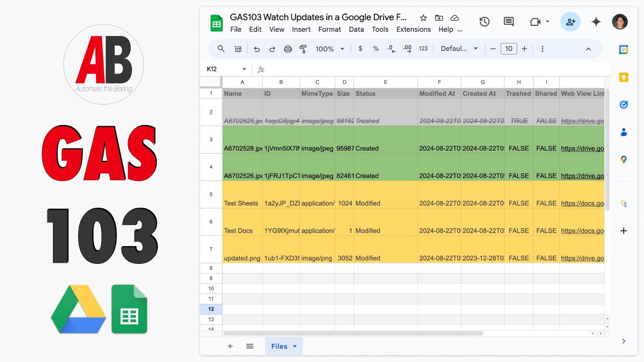644x362 pixels.
Task: Open the View menu
Action: [x=277, y=29]
